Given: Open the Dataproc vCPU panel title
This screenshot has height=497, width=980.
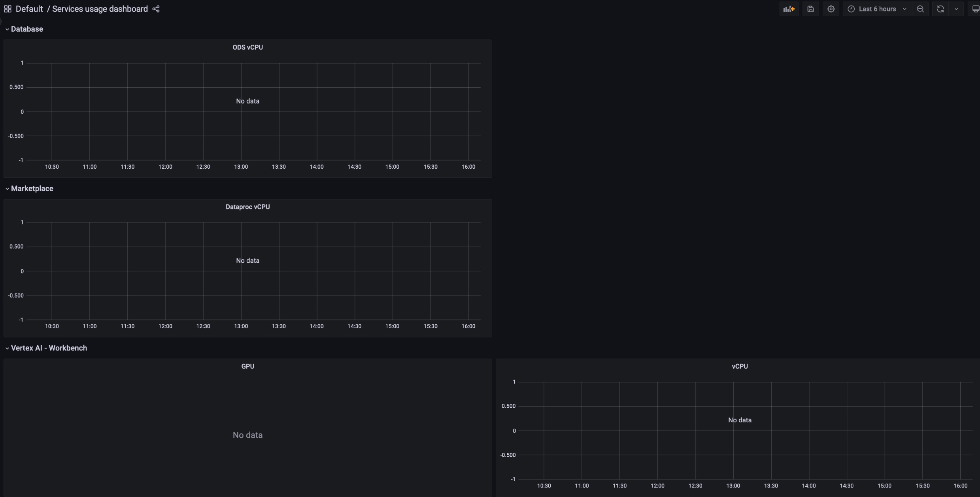Looking at the screenshot, I should point(247,207).
